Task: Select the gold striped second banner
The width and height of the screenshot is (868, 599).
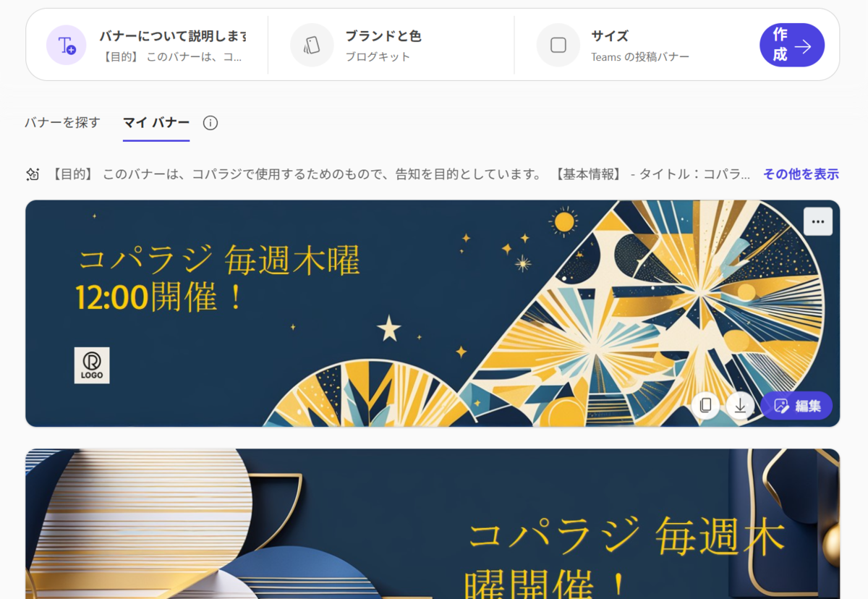Action: 433,524
